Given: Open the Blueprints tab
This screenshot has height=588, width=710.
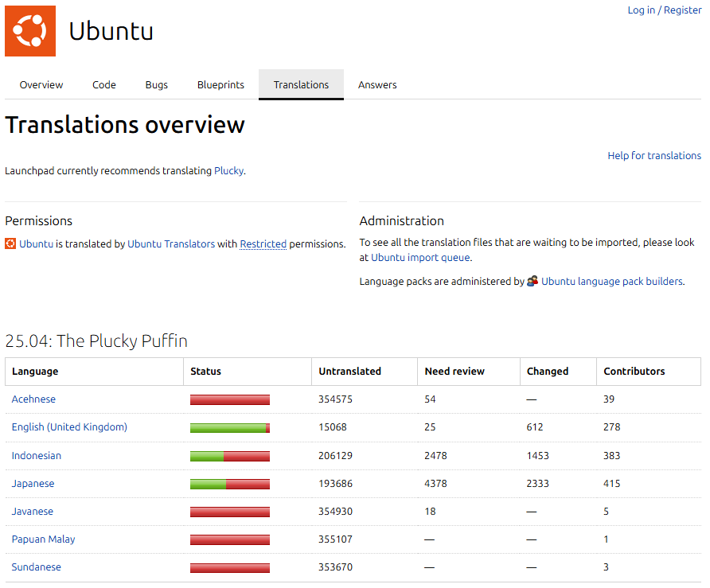Looking at the screenshot, I should (220, 84).
